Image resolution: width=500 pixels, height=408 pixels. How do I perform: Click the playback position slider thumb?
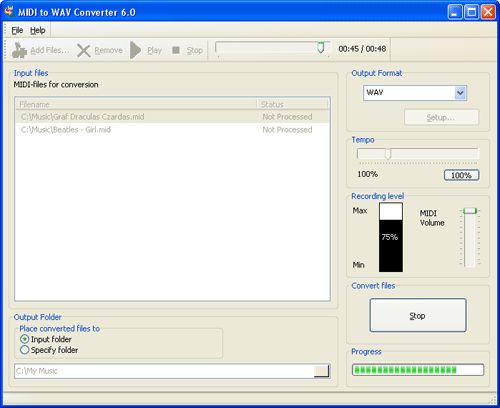(x=321, y=48)
